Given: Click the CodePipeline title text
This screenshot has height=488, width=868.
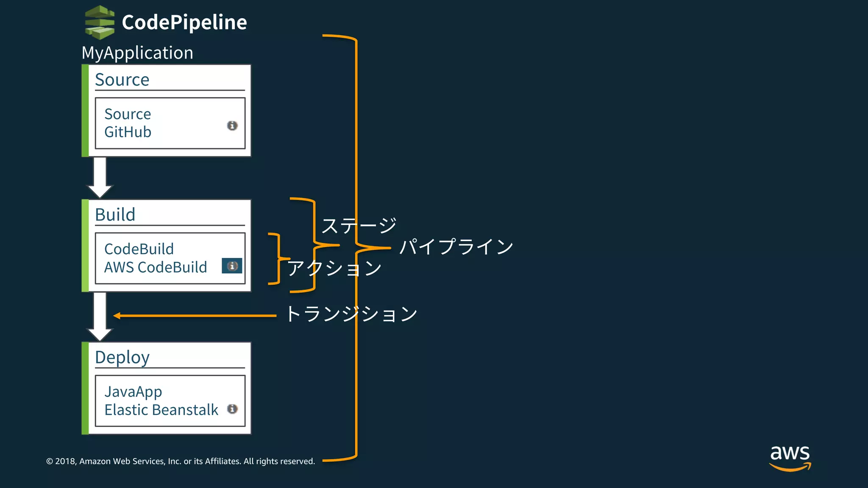Looking at the screenshot, I should (x=184, y=22).
